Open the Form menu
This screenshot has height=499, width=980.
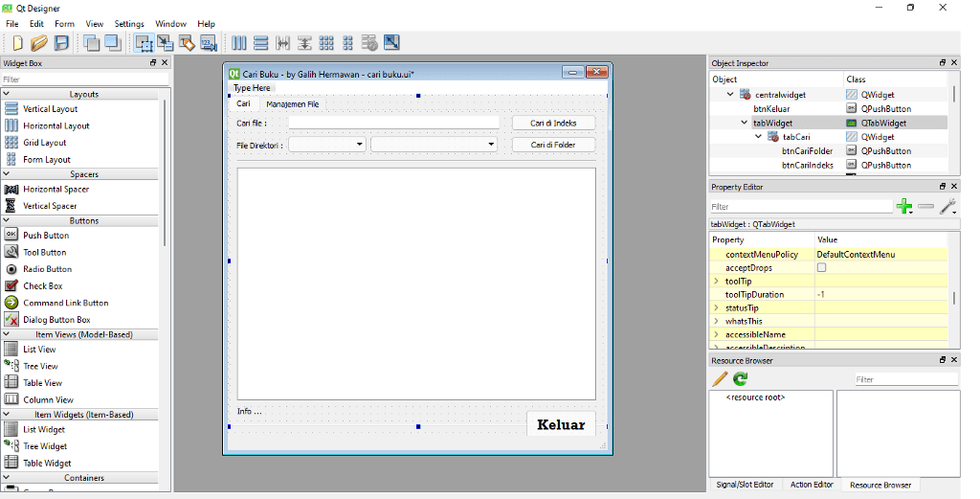(x=64, y=24)
